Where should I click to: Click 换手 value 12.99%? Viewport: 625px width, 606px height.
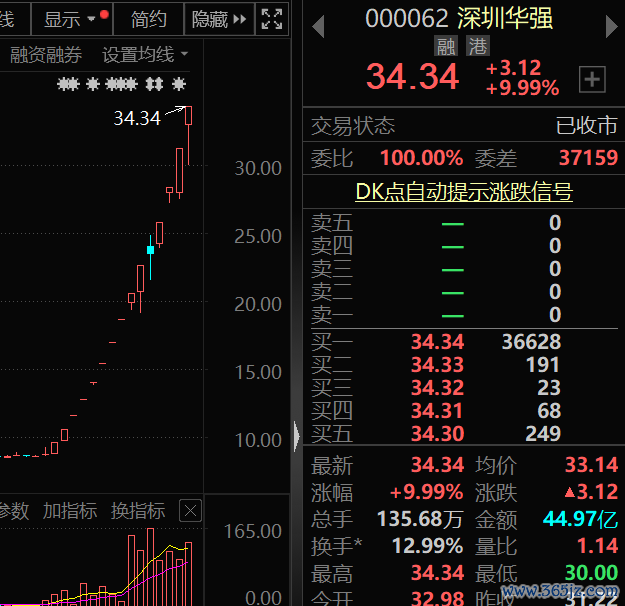(x=427, y=546)
